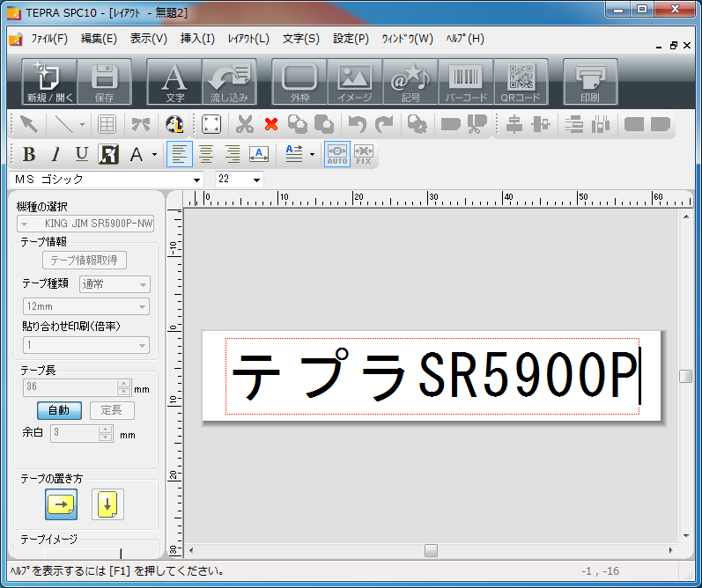Click the date/time clock icon
Image resolution: width=702 pixels, height=588 pixels.
(174, 124)
